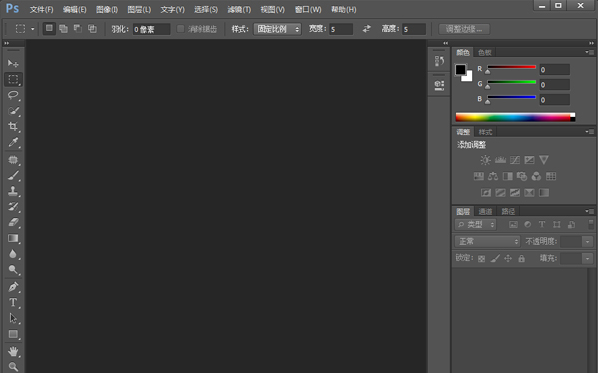Image resolution: width=598 pixels, height=373 pixels.
Task: Add a Curves adjustment
Action: coord(515,160)
